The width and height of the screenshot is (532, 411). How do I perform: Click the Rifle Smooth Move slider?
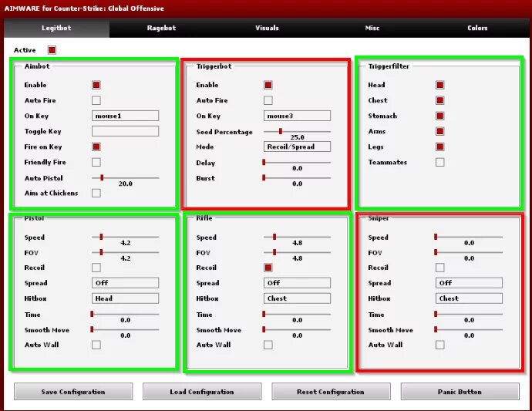[x=297, y=329]
